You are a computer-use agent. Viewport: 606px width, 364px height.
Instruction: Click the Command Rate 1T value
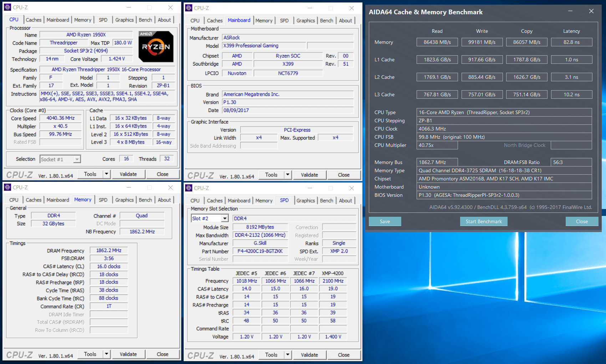pyautogui.click(x=109, y=306)
